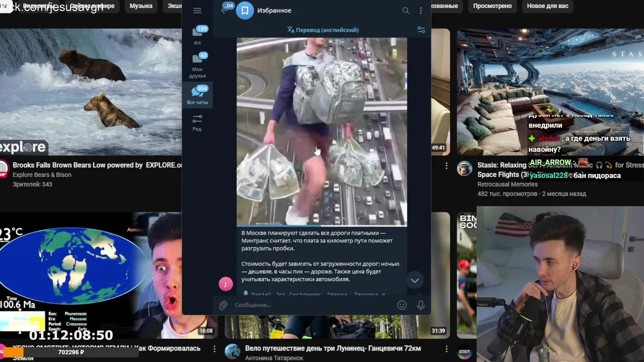644x362 pixels.
Task: Click the Retrocausal Memories monkey channel avatar
Action: (464, 169)
